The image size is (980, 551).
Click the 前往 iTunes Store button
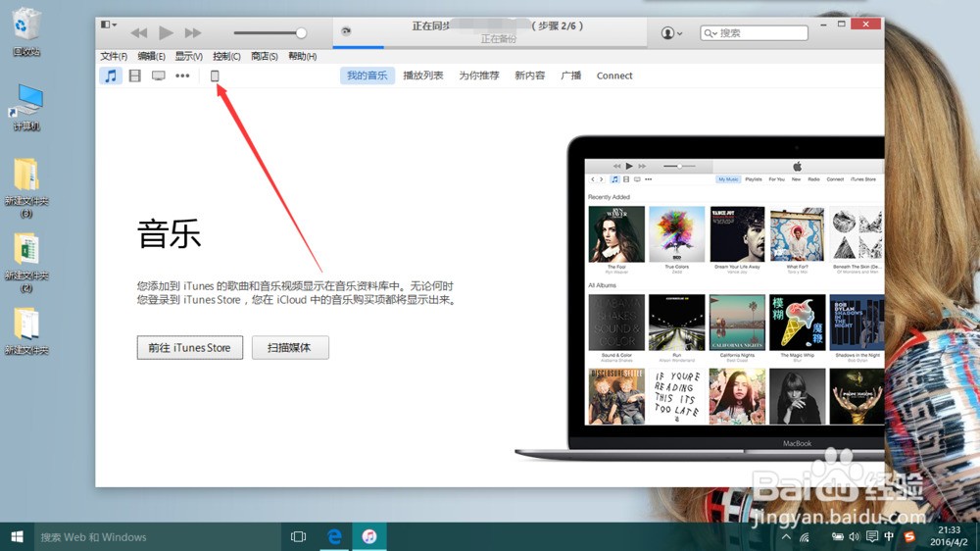click(x=190, y=348)
